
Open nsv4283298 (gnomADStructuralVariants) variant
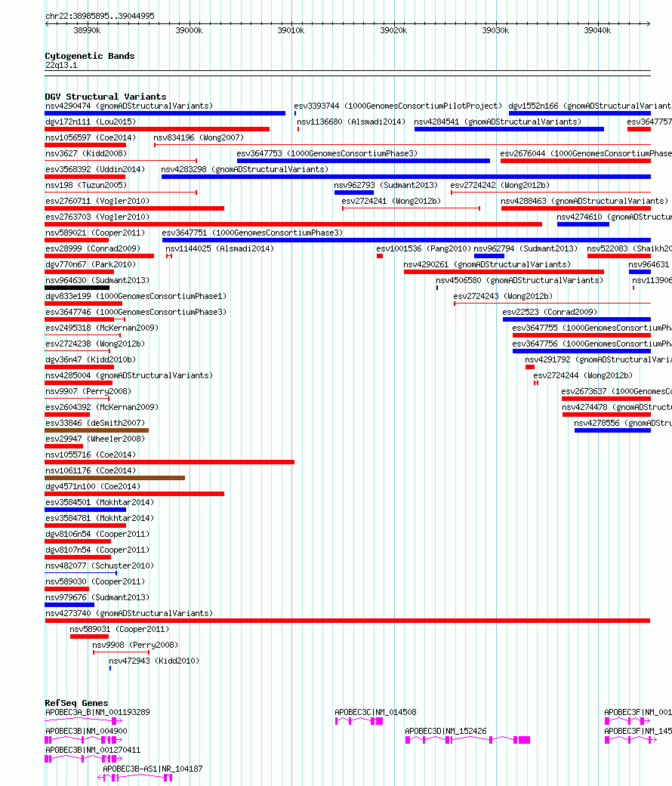pyautogui.click(x=245, y=169)
